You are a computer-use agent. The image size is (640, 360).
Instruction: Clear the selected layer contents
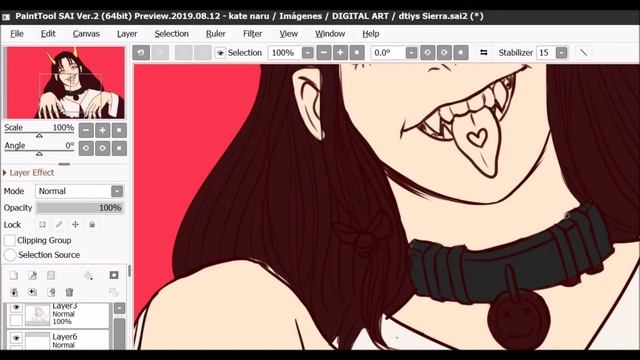coord(51,292)
